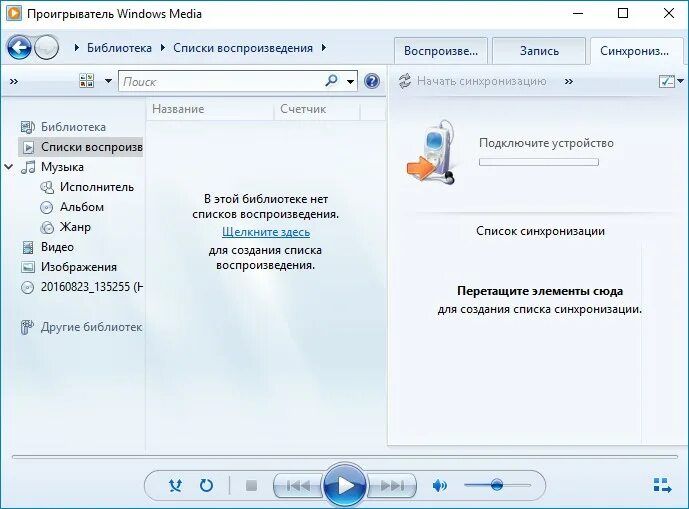This screenshot has height=509, width=689.
Task: Click the volume slider
Action: 497,485
